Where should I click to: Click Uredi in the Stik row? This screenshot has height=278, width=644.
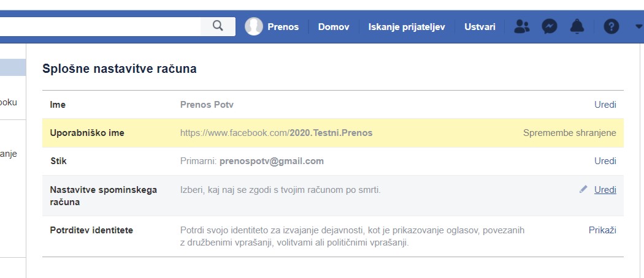[605, 161]
